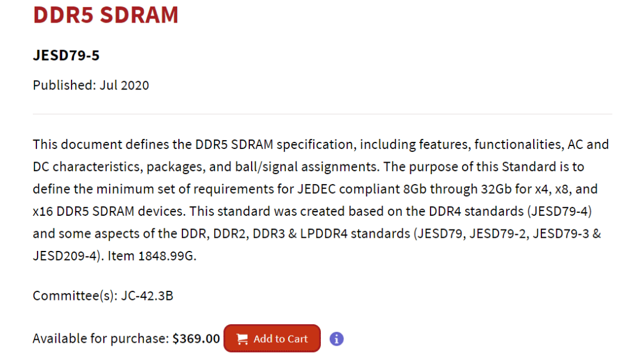Click the JESD79-2 reference in the paragraph

coord(498,234)
